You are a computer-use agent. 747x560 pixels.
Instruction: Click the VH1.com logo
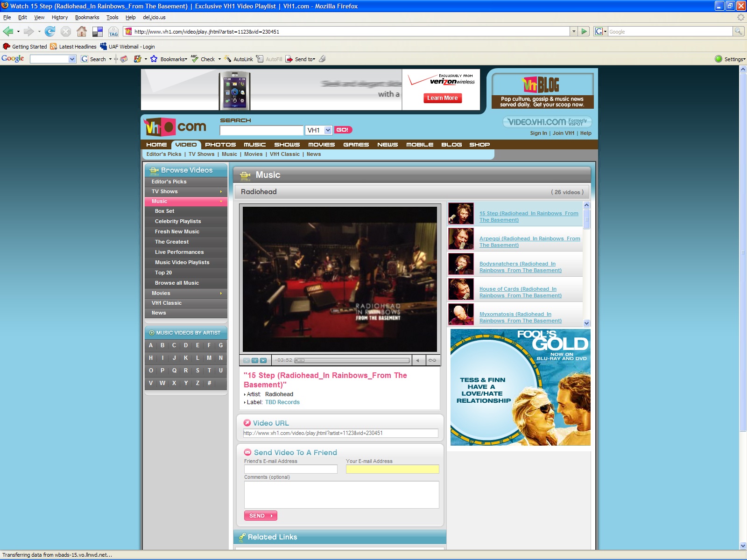[x=175, y=126]
